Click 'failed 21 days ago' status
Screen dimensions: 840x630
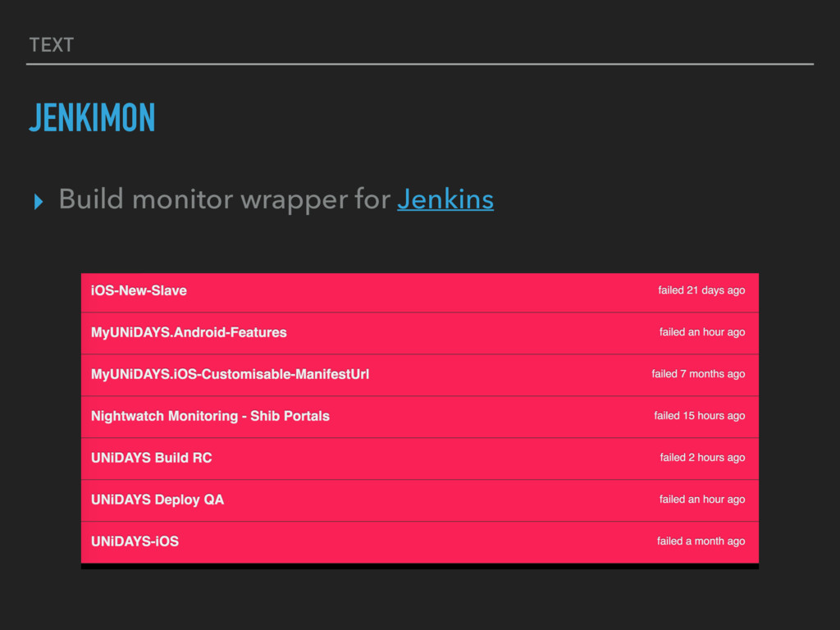coord(701,290)
